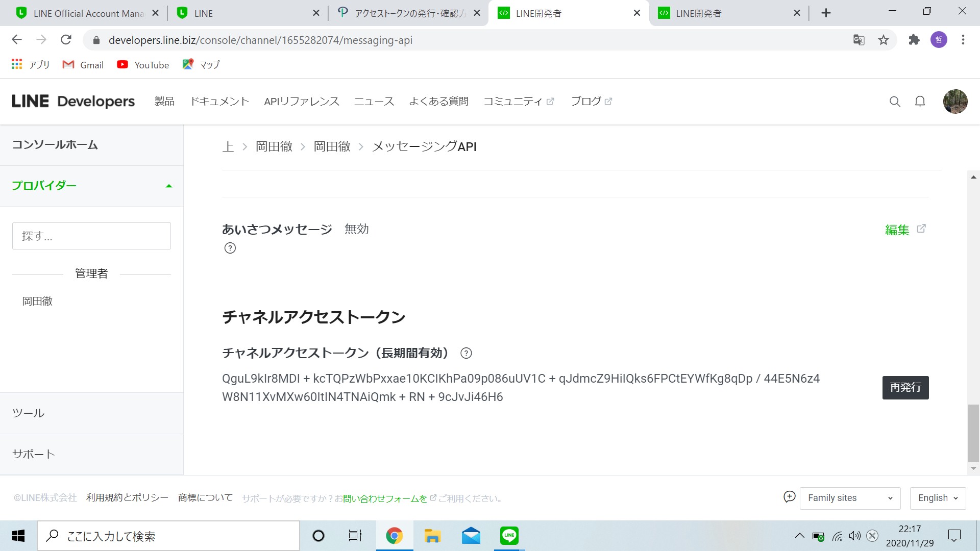Open volume control in system tray
Screen dimensions: 980x551
[x=855, y=536]
